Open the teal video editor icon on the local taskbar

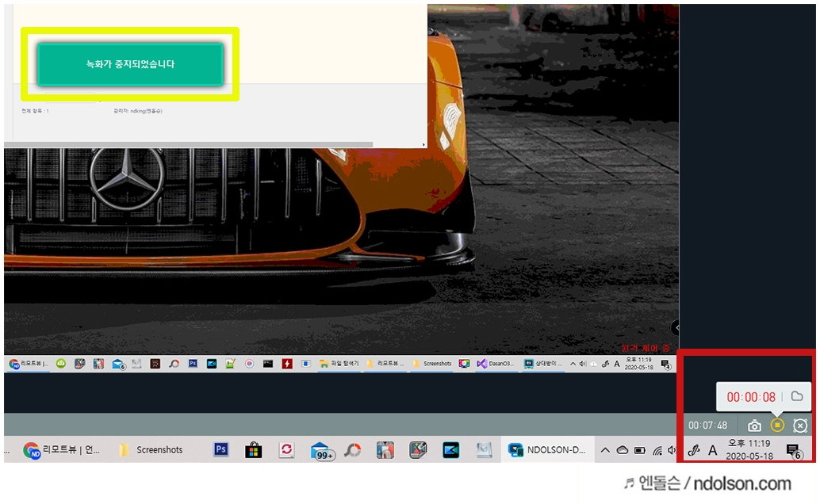(450, 449)
